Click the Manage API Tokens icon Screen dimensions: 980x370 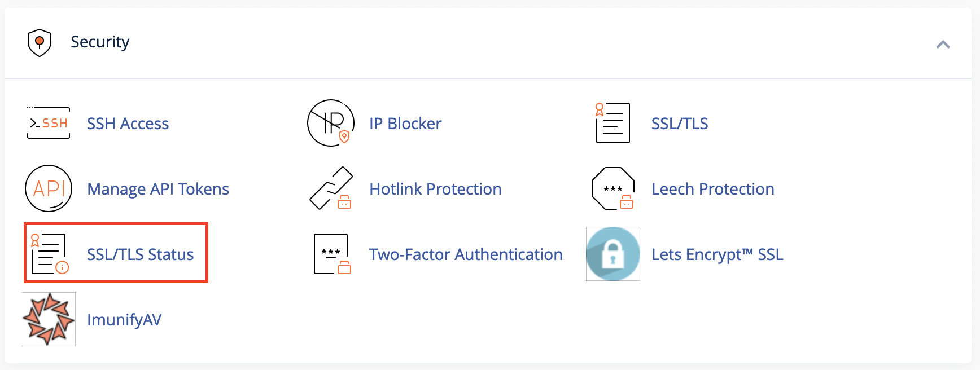(x=49, y=188)
